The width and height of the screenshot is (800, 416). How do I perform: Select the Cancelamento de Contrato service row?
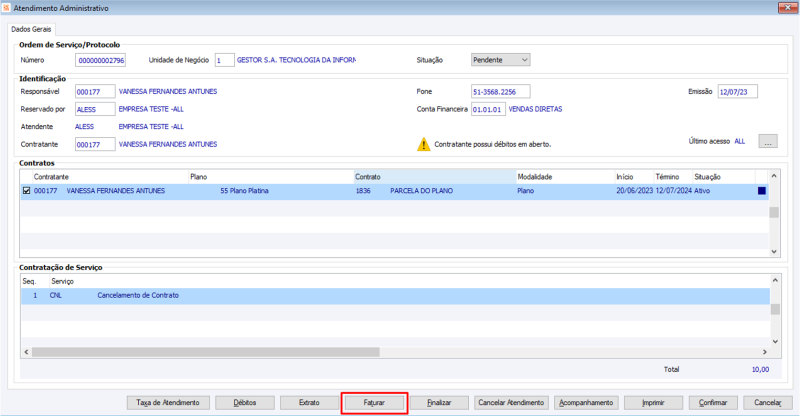395,296
